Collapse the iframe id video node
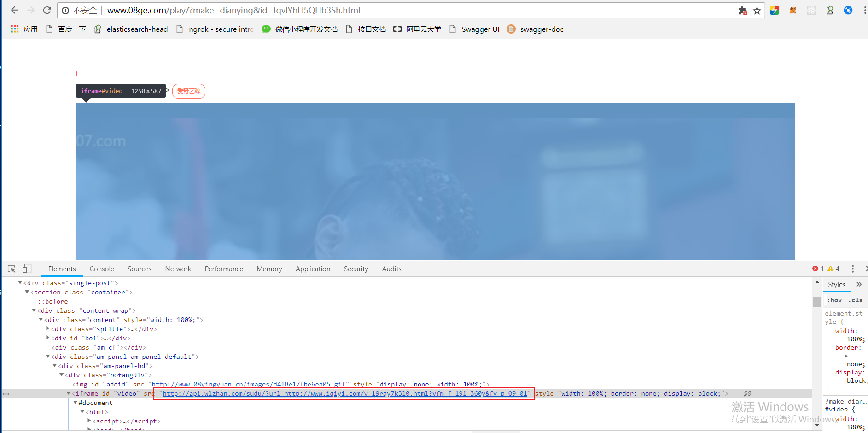 pos(69,393)
